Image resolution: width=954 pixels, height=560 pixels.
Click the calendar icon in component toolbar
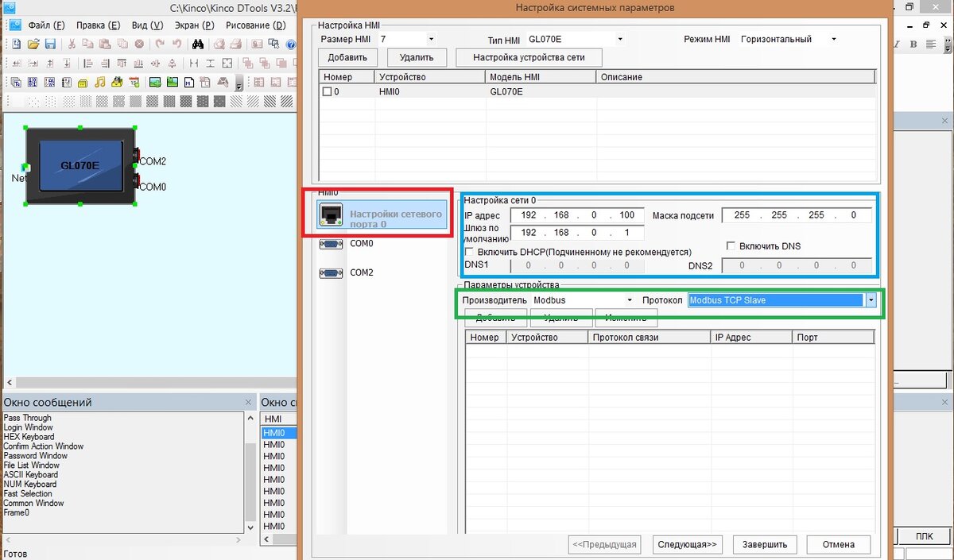point(134,82)
